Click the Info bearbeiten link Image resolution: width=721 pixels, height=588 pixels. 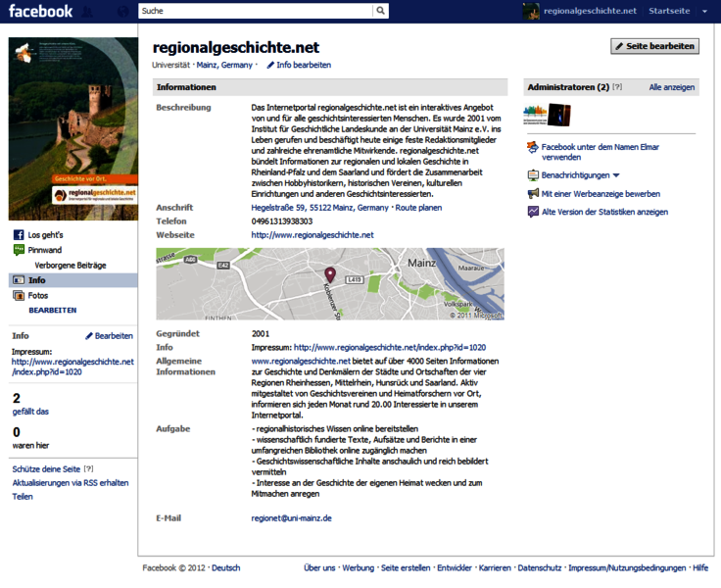(304, 65)
